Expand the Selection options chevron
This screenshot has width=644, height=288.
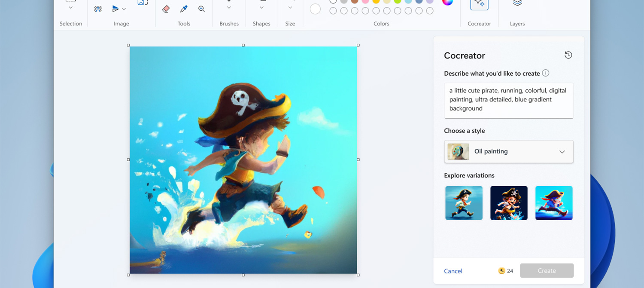point(70,8)
